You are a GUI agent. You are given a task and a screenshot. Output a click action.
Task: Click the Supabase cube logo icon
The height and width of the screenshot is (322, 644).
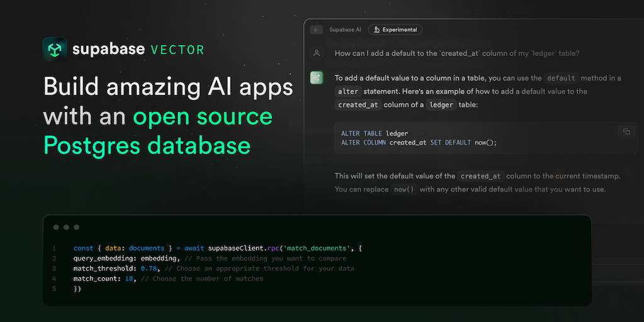(x=55, y=50)
